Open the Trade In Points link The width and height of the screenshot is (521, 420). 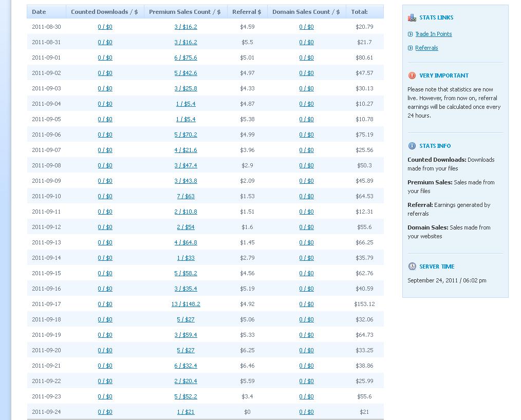[433, 34]
